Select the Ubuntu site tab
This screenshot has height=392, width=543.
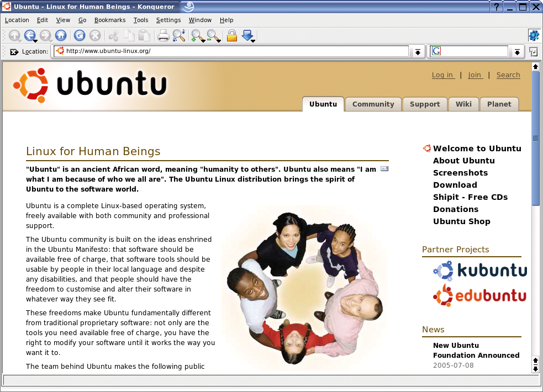[323, 104]
